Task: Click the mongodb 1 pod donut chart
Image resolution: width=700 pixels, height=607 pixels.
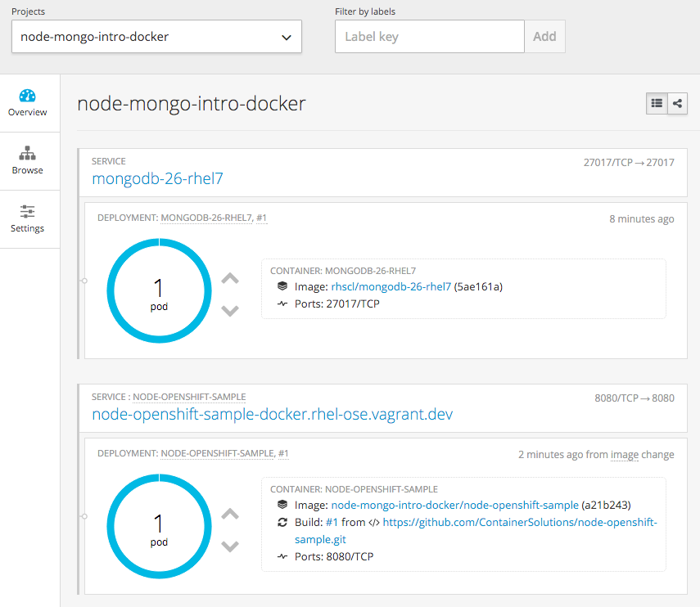Action: click(x=158, y=292)
